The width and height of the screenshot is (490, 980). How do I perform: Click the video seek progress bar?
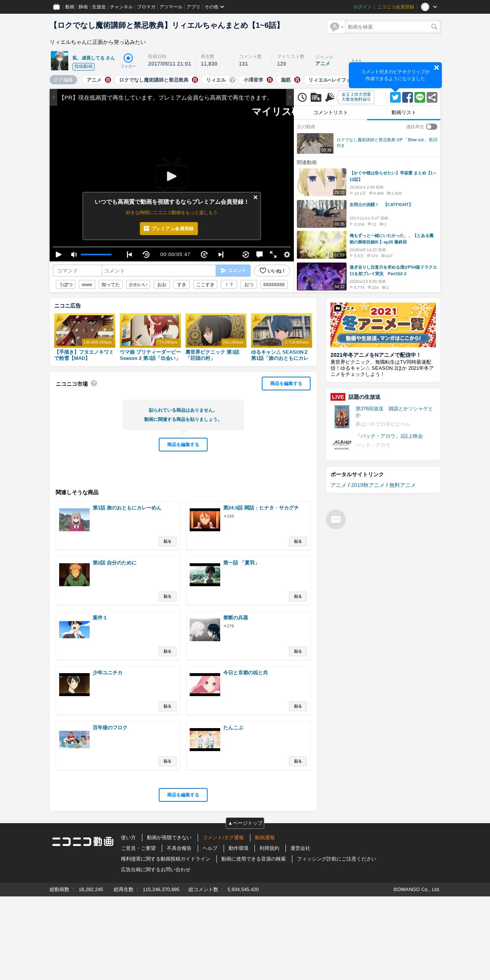172,247
